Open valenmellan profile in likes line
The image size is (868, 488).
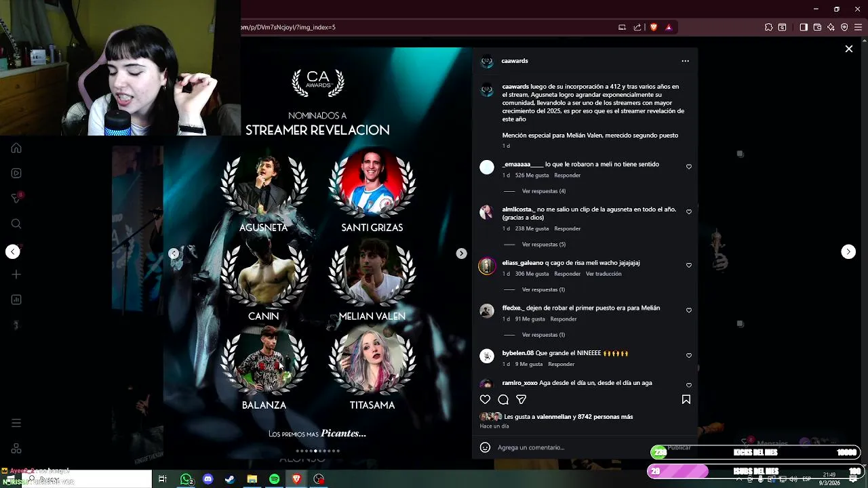tap(555, 417)
